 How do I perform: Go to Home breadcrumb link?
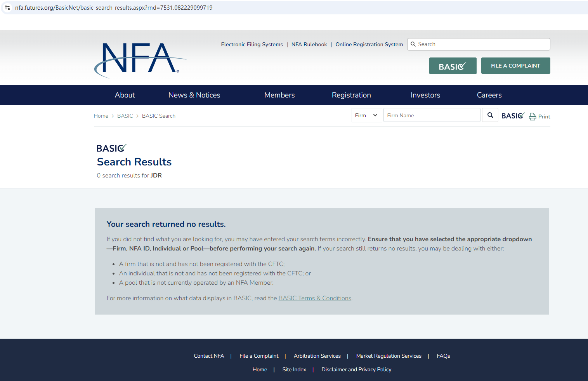[101, 116]
